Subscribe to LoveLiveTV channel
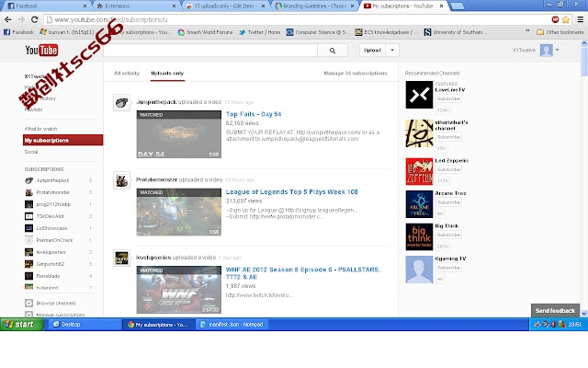 coord(448,98)
